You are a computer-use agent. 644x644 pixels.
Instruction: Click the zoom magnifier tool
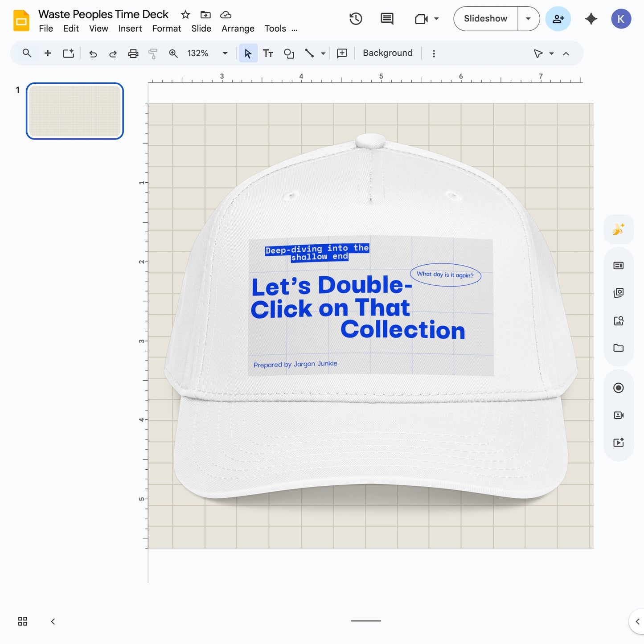pos(173,54)
